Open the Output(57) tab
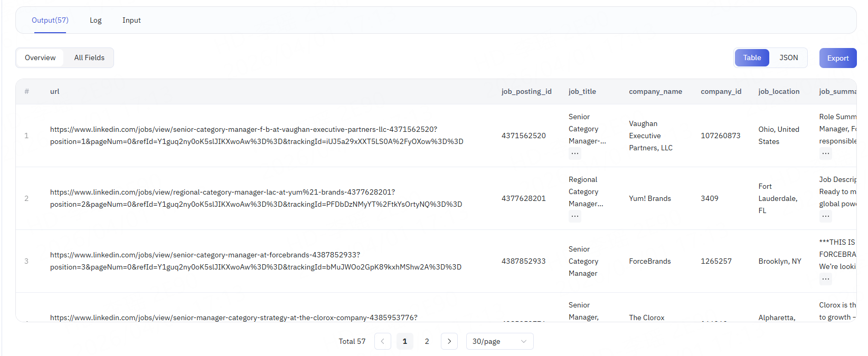The height and width of the screenshot is (356, 868). point(50,21)
